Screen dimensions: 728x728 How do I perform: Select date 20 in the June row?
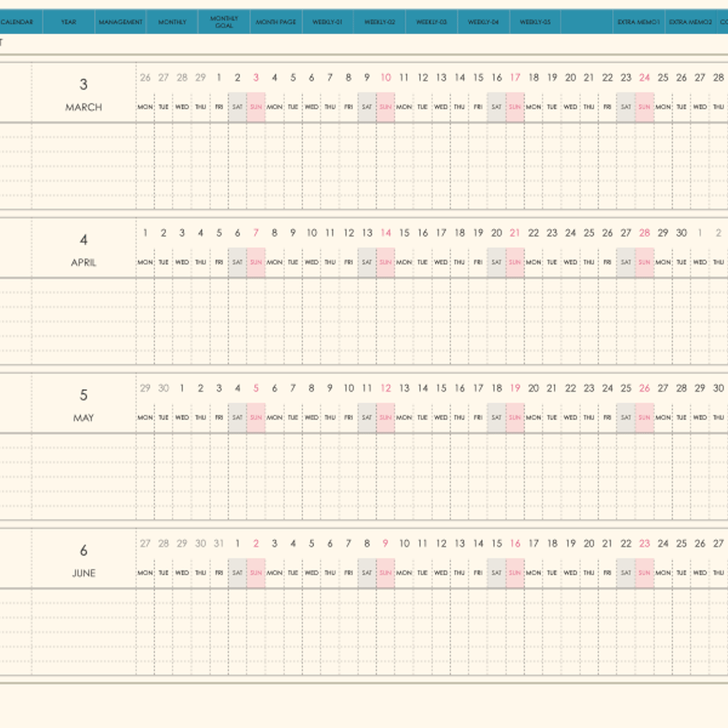590,544
